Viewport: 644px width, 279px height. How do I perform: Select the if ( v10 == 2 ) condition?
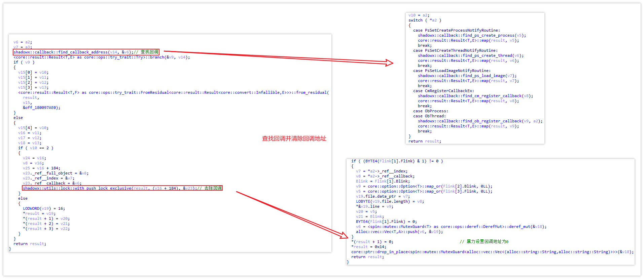pos(36,148)
